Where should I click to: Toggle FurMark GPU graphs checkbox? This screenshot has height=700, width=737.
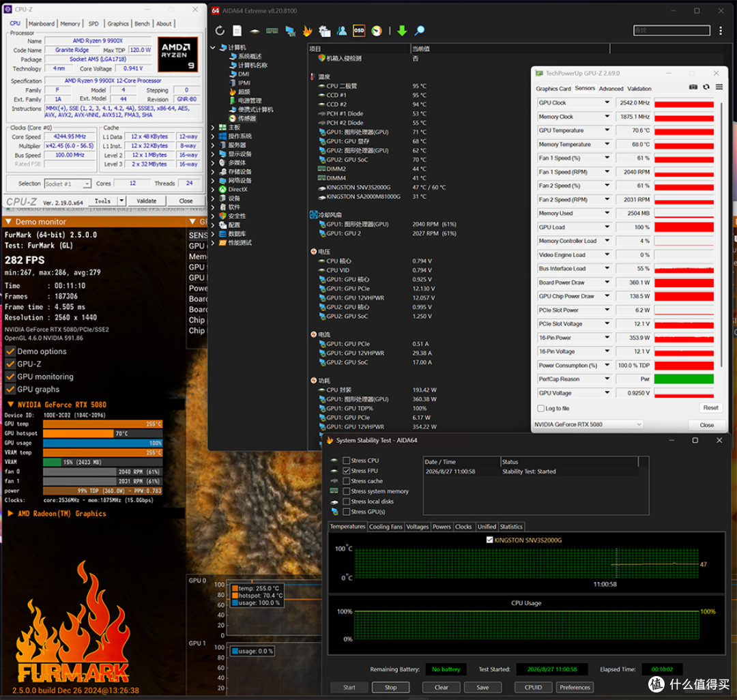pos(10,389)
